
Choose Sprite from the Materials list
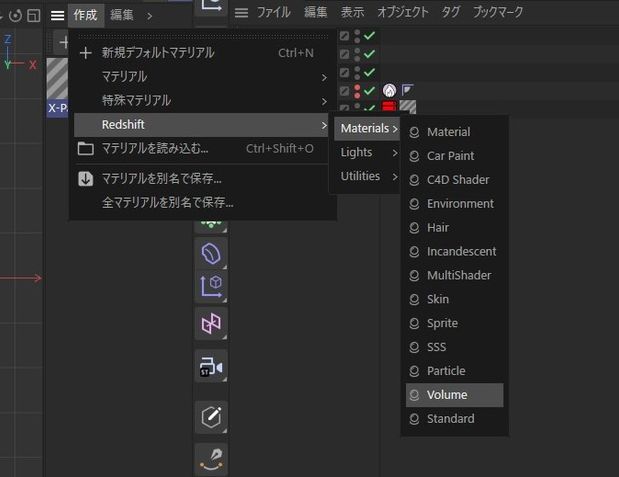[454, 323]
